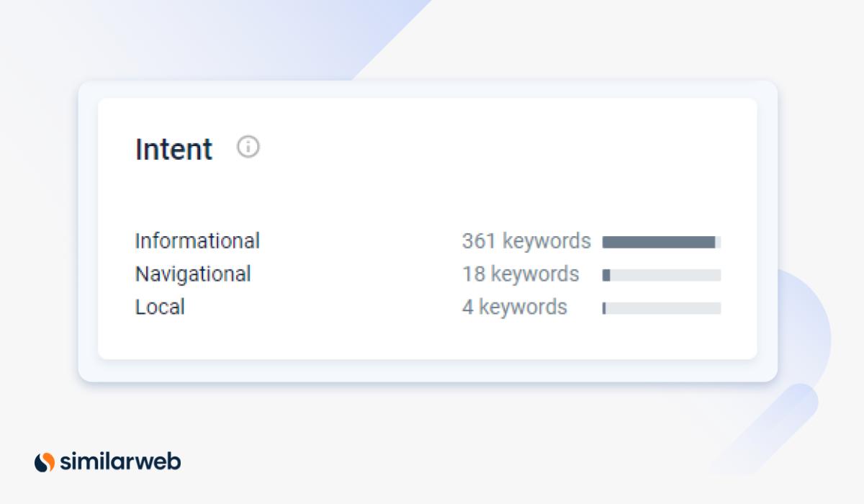Click the unfilled end of Informational bar

718,242
